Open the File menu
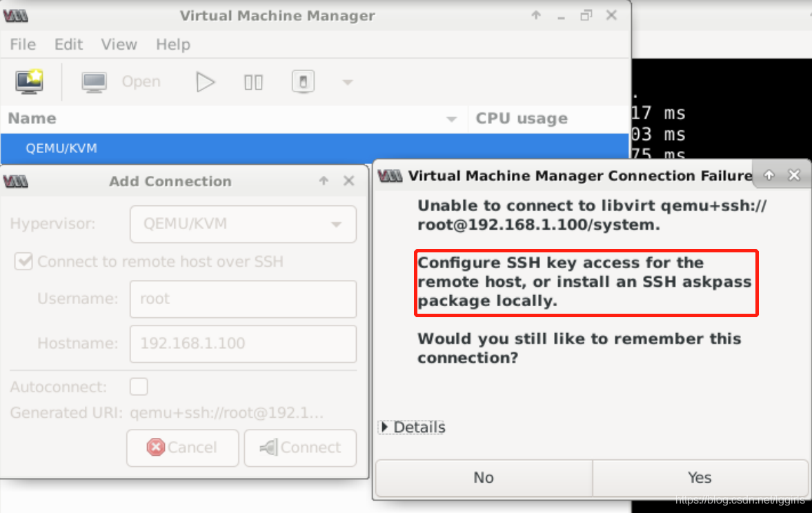Viewport: 812px width, 513px height. pyautogui.click(x=22, y=44)
